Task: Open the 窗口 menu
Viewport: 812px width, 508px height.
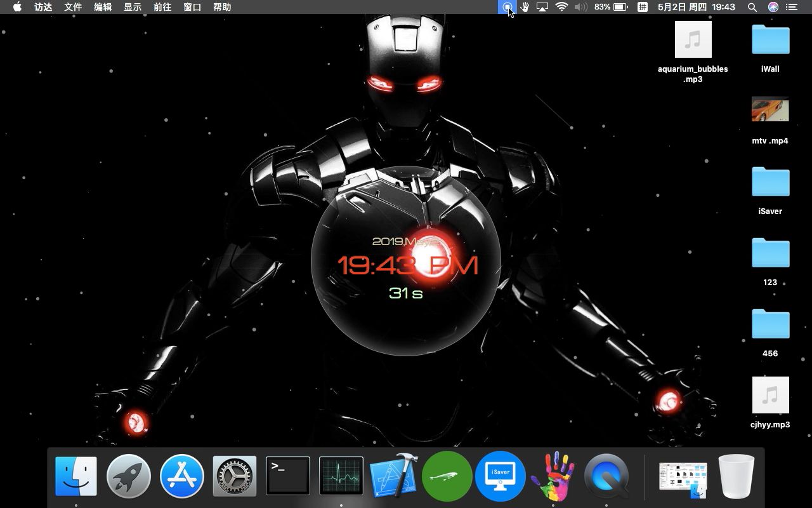Action: [192, 7]
